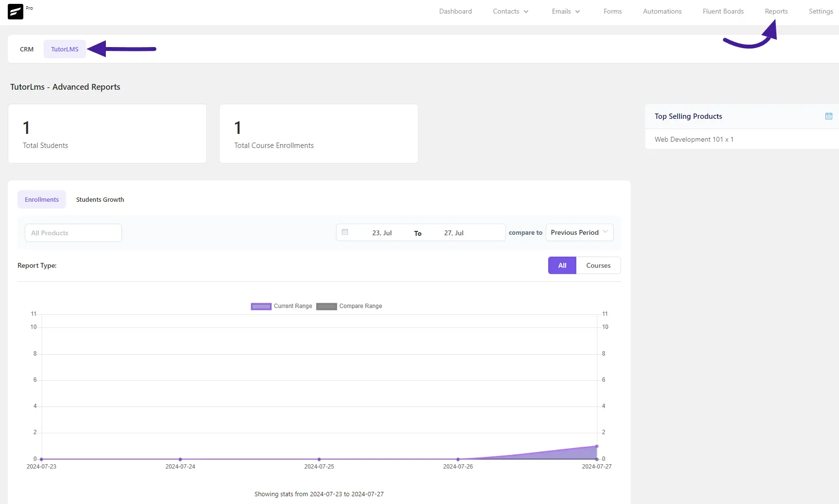
Task: Select the TutorLMS reports tab
Action: tap(65, 49)
